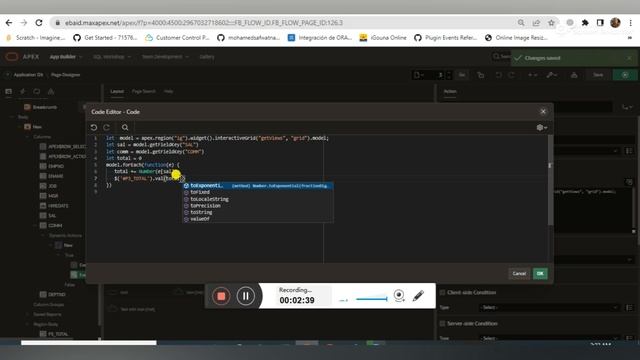Reload the current browser page
The image size is (640, 360).
[39, 23]
